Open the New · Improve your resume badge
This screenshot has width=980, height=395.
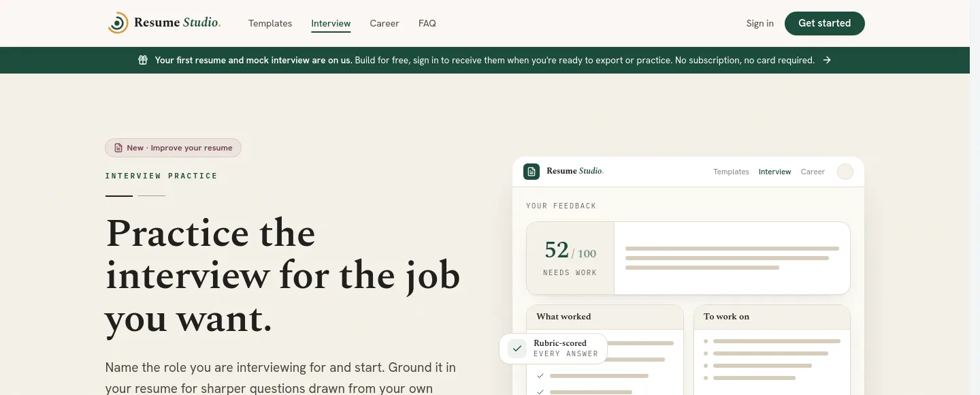point(173,148)
